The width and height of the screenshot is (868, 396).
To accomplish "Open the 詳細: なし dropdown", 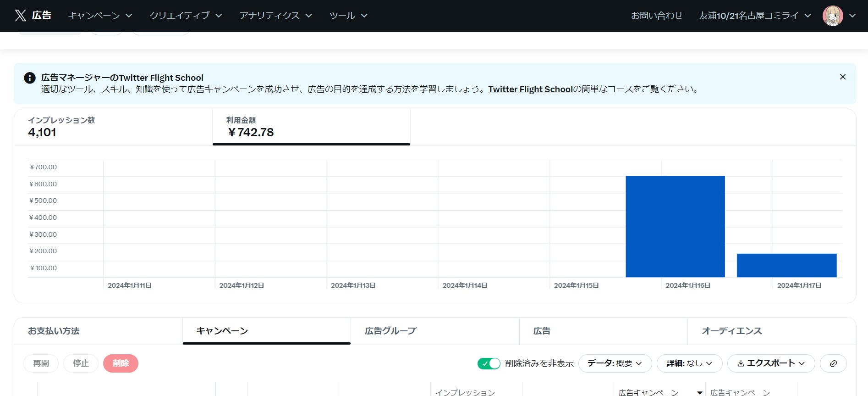I will click(x=689, y=363).
